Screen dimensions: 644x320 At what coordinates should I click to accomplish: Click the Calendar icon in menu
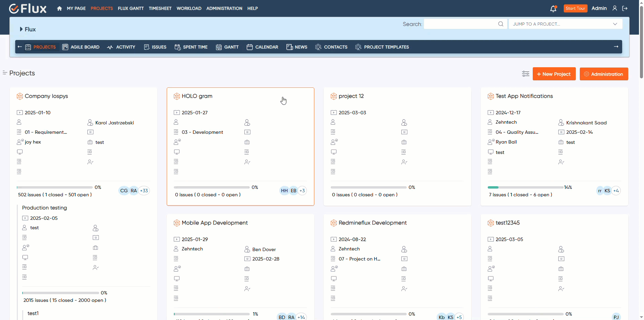[250, 47]
